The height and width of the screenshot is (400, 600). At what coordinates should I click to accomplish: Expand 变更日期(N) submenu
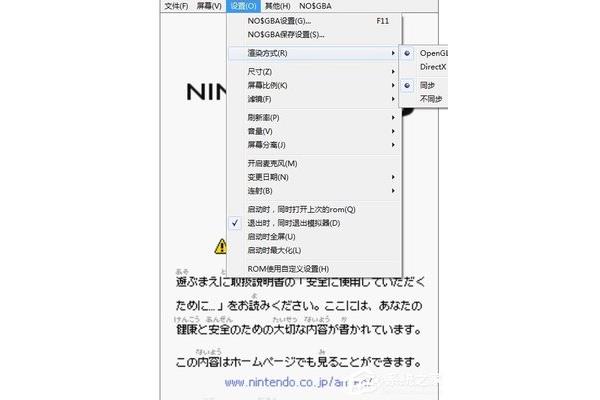[x=314, y=177]
